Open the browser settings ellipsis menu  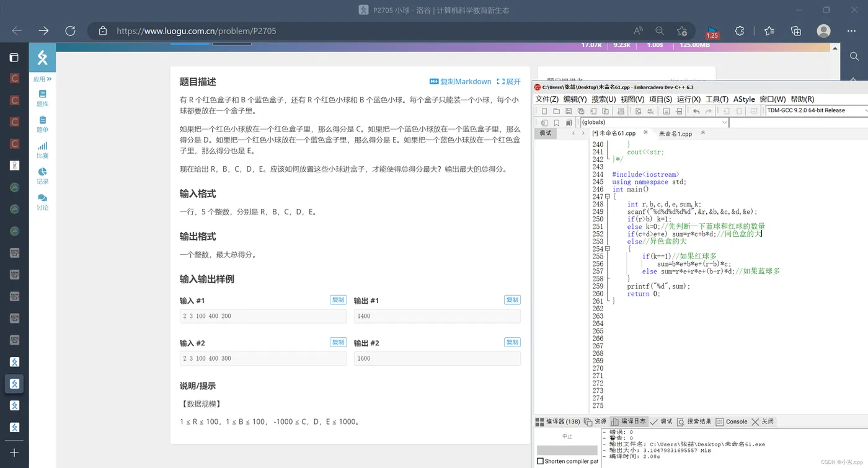(851, 31)
